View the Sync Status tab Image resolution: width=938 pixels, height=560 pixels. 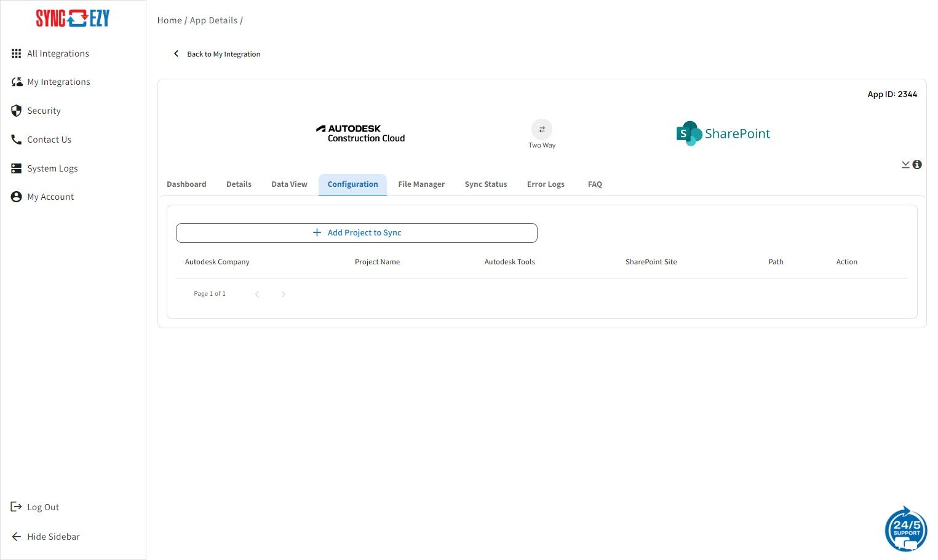point(486,184)
